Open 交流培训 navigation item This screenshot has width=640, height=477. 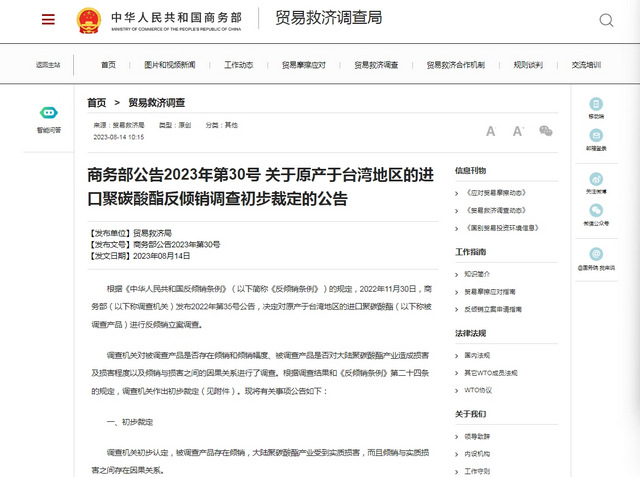587,65
